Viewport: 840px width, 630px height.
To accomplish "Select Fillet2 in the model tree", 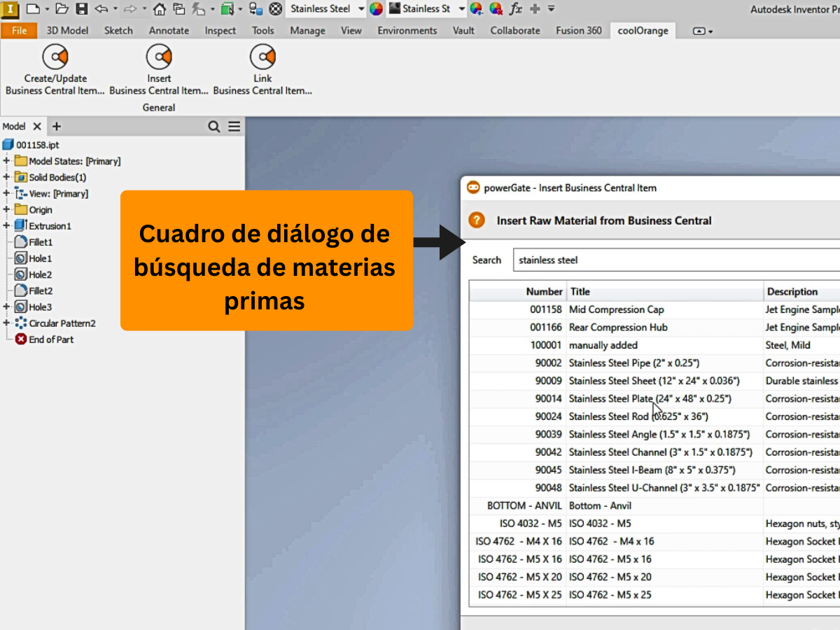I will point(34,290).
